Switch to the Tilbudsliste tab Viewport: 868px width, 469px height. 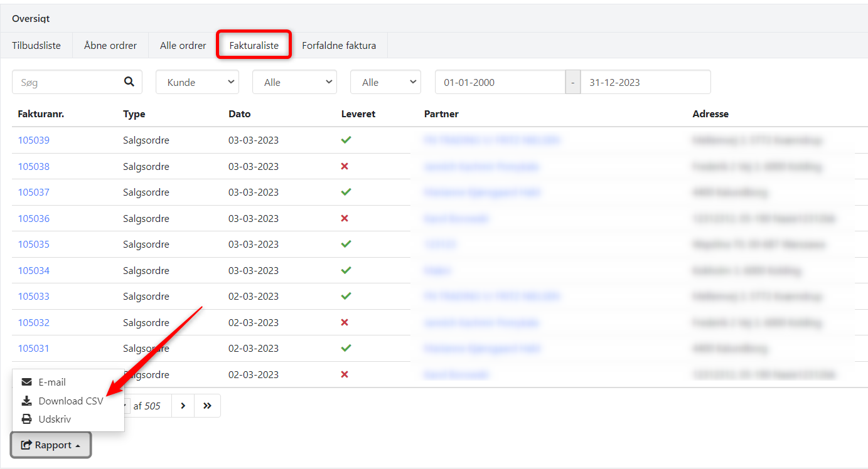tap(36, 45)
